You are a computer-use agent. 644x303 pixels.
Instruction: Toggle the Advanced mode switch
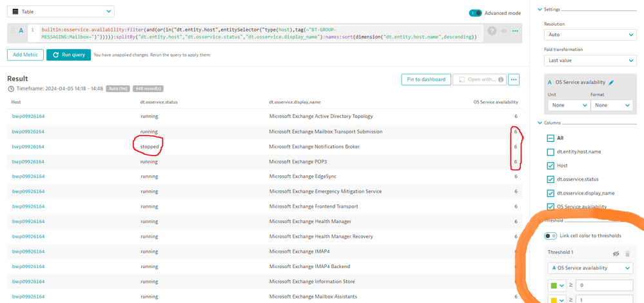coord(475,13)
